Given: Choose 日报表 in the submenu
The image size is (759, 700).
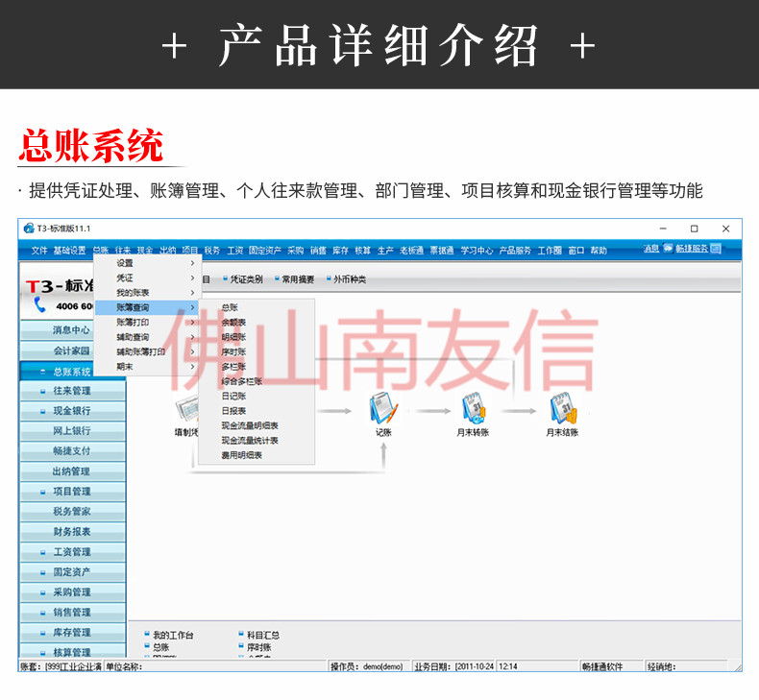Looking at the screenshot, I should point(257,411).
